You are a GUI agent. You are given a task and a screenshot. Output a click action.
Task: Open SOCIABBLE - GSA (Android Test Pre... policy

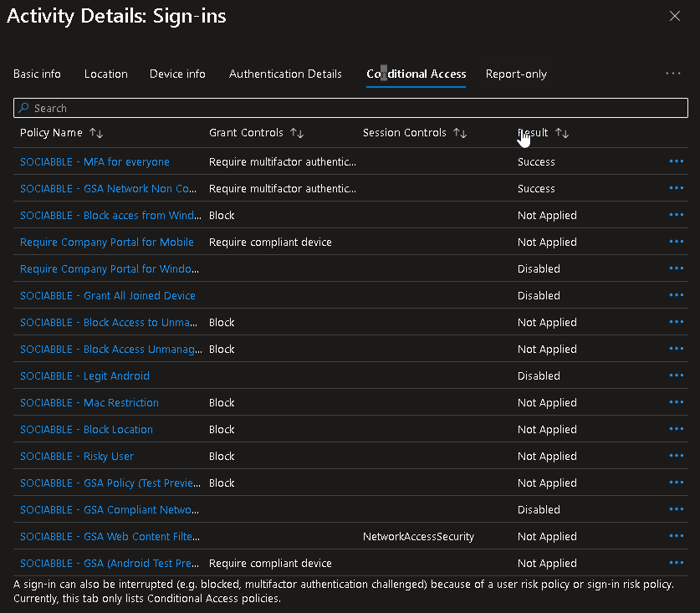click(x=110, y=564)
